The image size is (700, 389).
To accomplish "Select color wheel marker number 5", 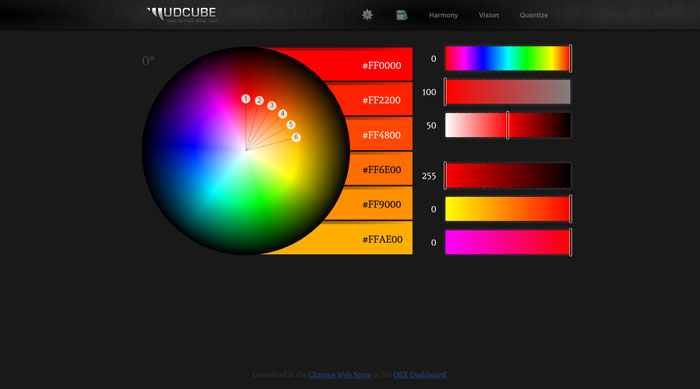I will (291, 125).
